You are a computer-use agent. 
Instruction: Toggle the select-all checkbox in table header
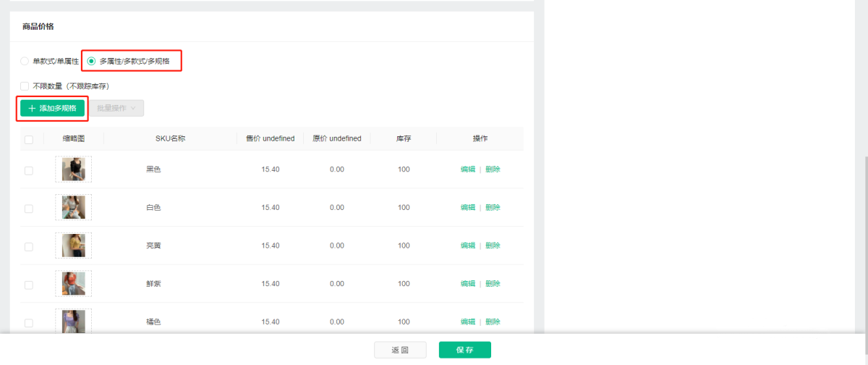point(29,139)
